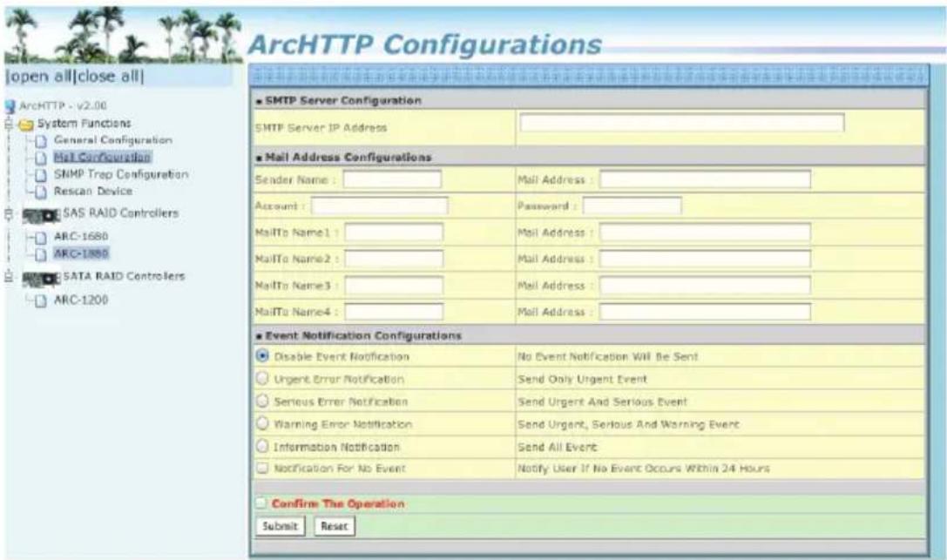Click the close all link
The height and width of the screenshot is (560, 947).
point(109,77)
